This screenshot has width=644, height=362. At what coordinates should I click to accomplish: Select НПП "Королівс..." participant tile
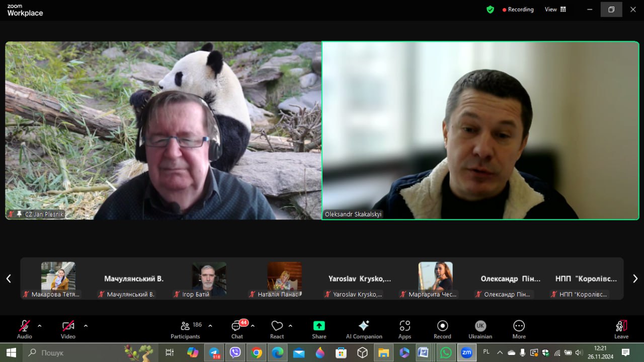click(586, 279)
